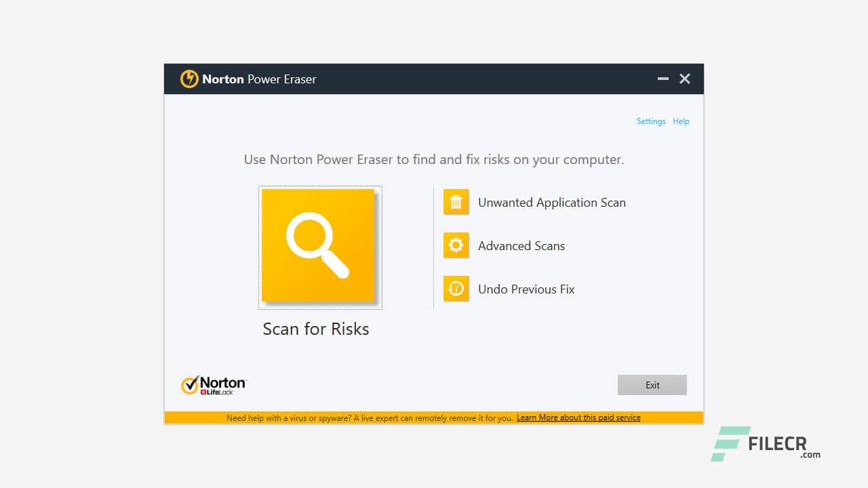Open Learn More about this paid service

578,417
